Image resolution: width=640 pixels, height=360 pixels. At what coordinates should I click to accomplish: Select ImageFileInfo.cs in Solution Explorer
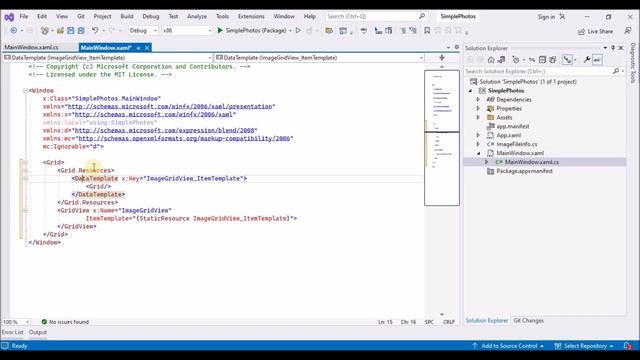click(516, 144)
